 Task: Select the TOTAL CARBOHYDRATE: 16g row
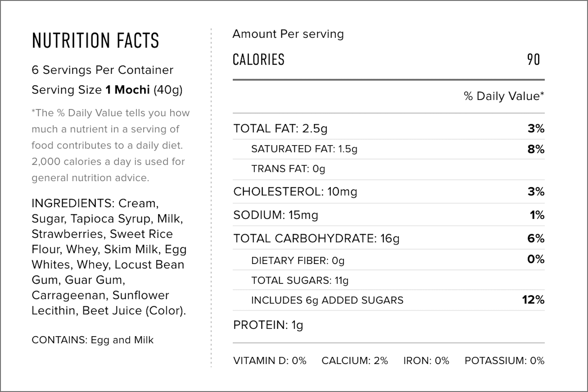[x=316, y=238]
